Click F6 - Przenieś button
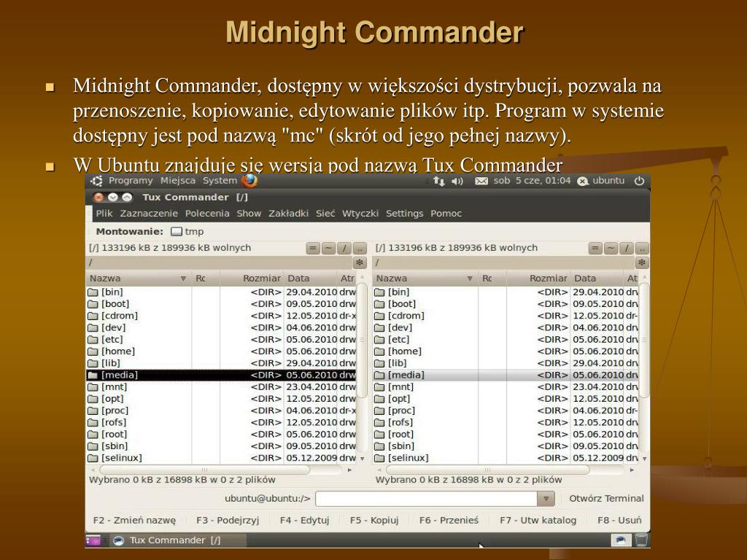This screenshot has height=560, width=747. 449,521
